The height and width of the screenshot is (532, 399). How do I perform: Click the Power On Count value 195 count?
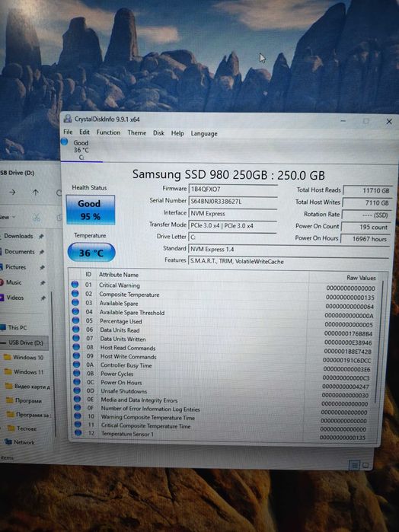pos(365,227)
